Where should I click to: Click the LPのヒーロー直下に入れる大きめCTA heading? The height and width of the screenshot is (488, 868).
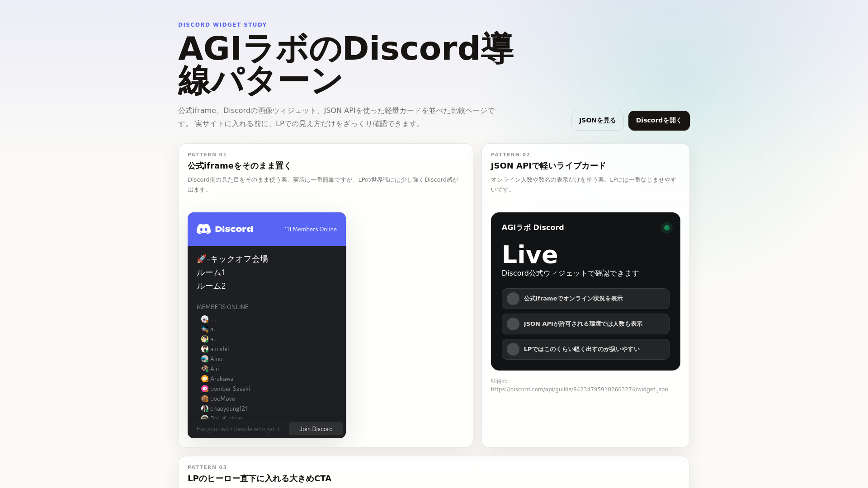click(x=259, y=479)
